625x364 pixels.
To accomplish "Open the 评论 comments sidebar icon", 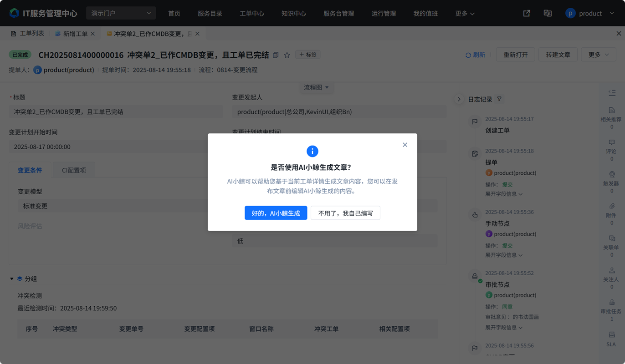I will (611, 143).
